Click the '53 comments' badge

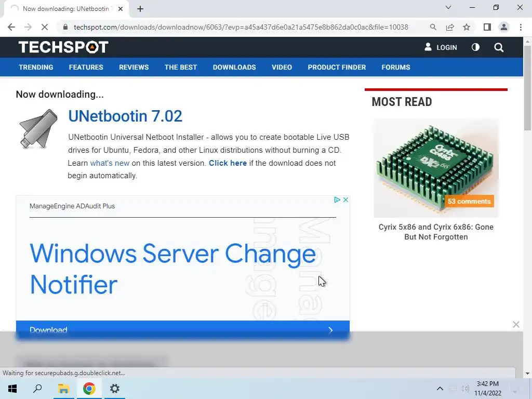click(x=469, y=201)
